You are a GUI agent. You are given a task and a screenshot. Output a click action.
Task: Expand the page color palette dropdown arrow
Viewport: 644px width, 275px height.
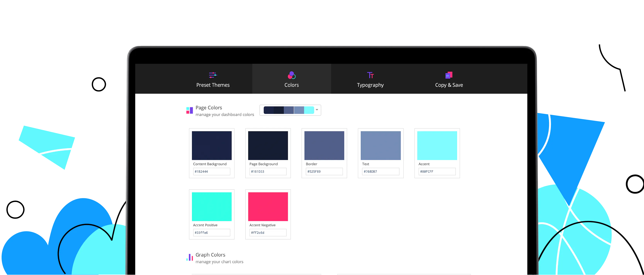click(x=317, y=110)
